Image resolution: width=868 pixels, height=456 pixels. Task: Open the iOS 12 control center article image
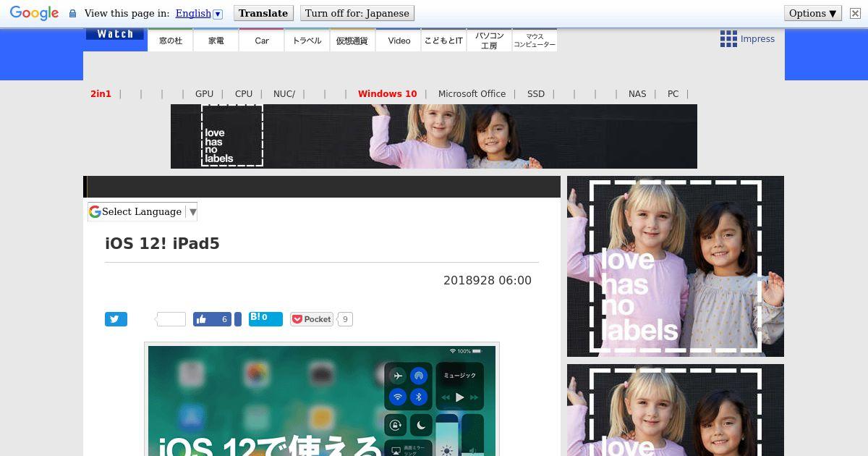[x=322, y=400]
